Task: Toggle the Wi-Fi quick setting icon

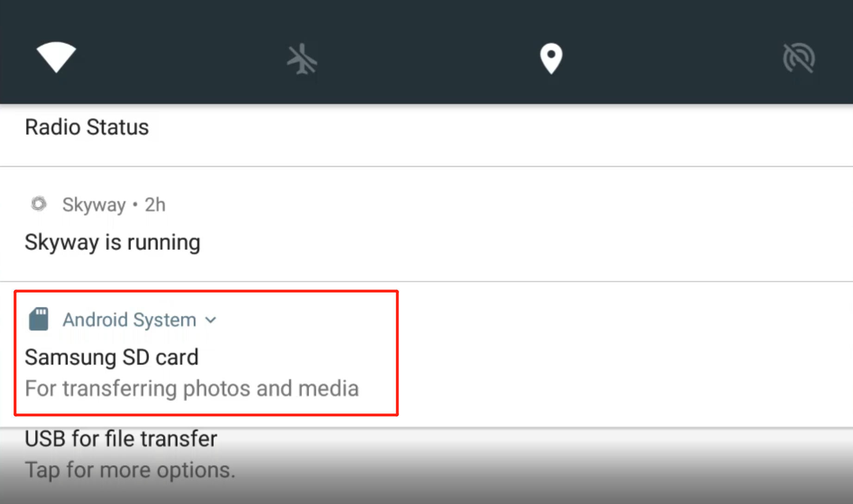Action: click(x=56, y=57)
